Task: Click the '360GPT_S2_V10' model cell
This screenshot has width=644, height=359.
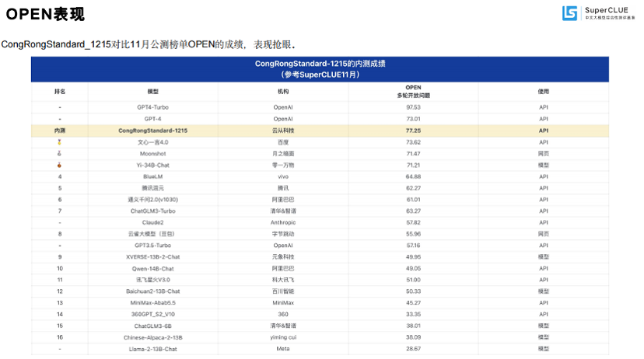Action: (152, 314)
